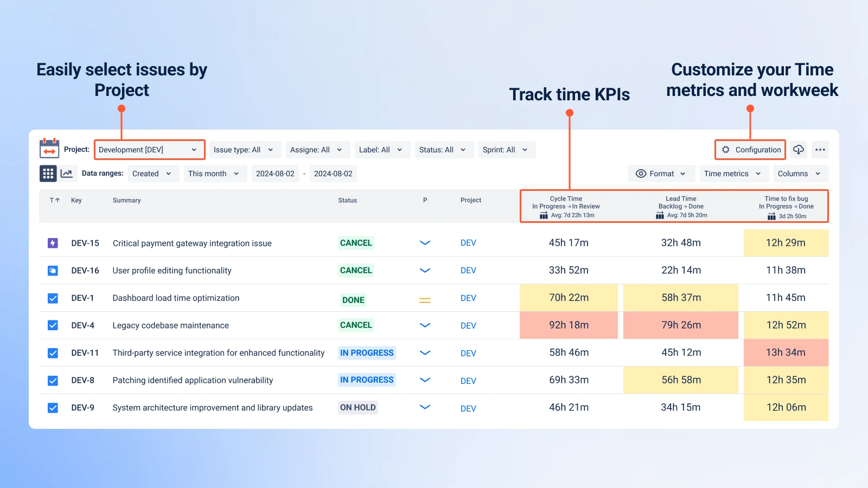This screenshot has width=868, height=488.
Task: Click DEV-9's checked task checkbox
Action: [53, 407]
